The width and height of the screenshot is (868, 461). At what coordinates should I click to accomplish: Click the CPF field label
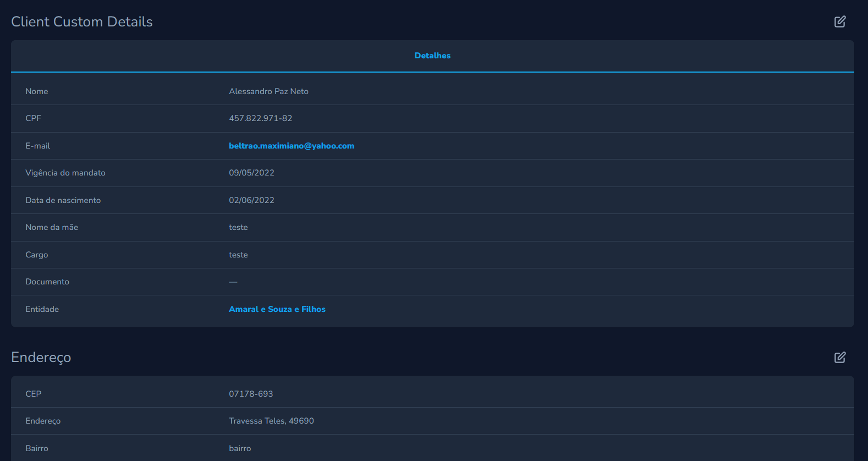(x=33, y=118)
